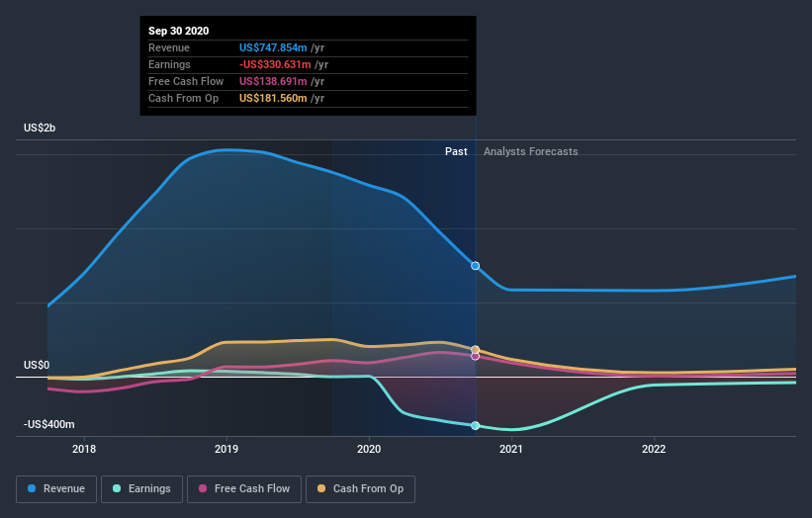
Task: Click the Revenue row label in tooltip
Action: pos(169,47)
